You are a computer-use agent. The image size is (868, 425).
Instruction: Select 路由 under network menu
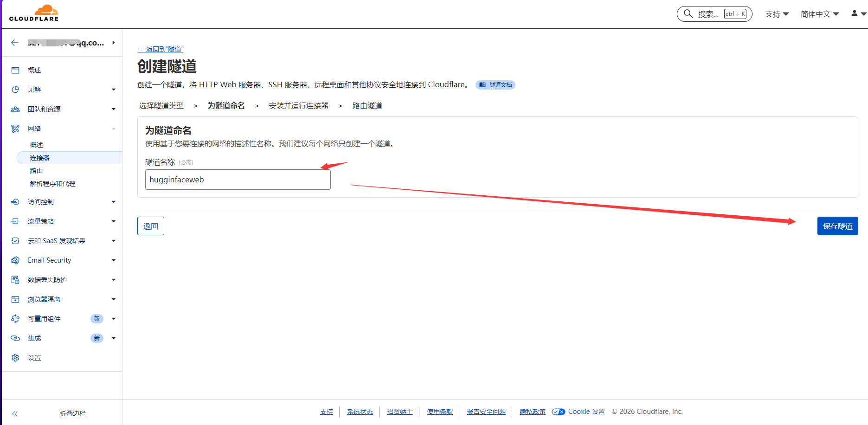[37, 171]
